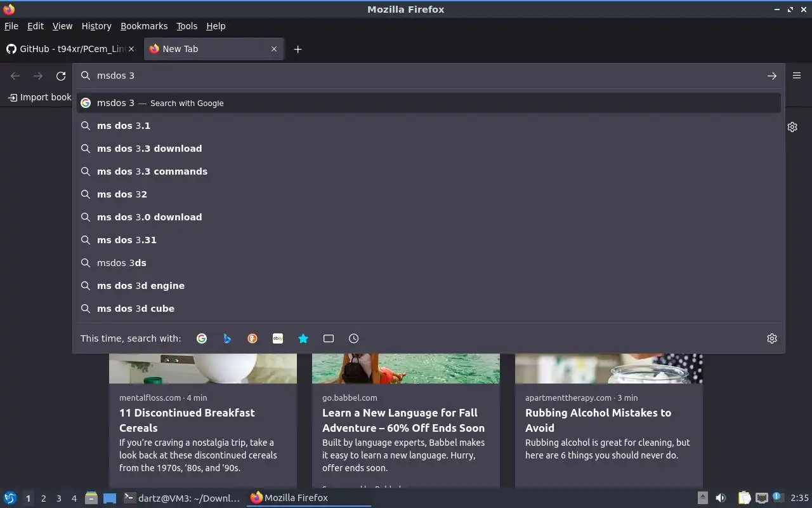Screen dimensions: 812x508
Task: Search this time with Google icon
Action: (202, 338)
